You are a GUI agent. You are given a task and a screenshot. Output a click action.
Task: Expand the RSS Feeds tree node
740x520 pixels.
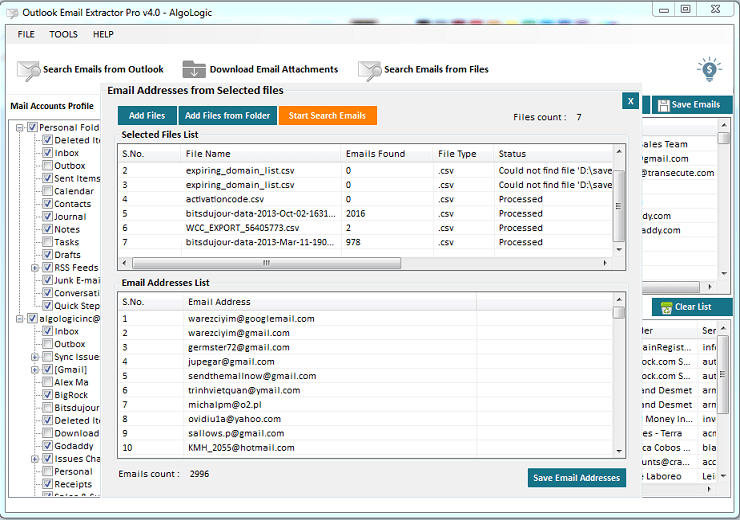[x=35, y=268]
